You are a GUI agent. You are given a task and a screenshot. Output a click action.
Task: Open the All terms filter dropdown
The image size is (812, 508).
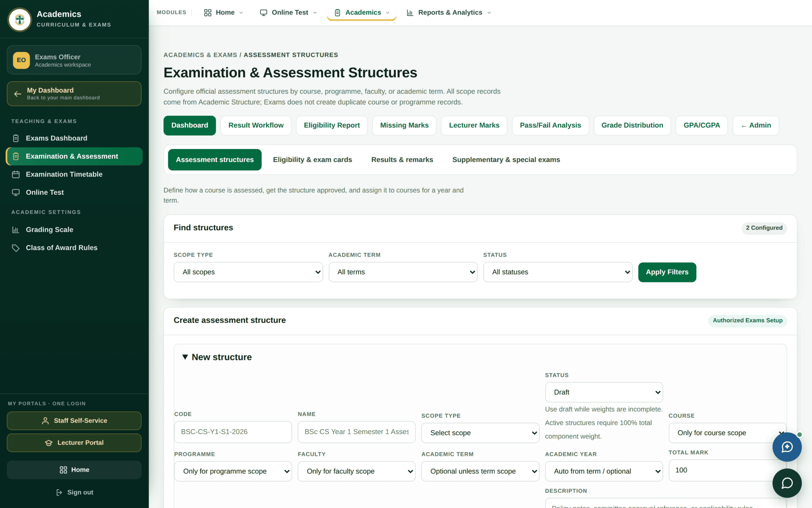403,272
